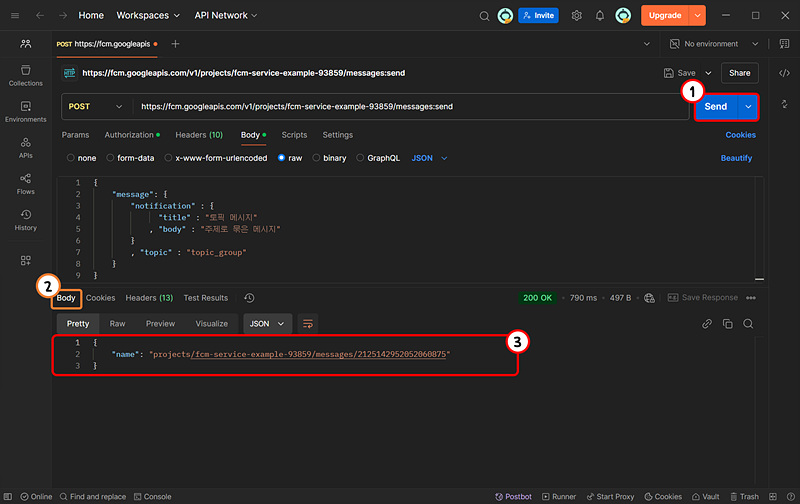The width and height of the screenshot is (800, 504).
Task: Open the network globe icon in the response bar
Action: click(x=649, y=298)
